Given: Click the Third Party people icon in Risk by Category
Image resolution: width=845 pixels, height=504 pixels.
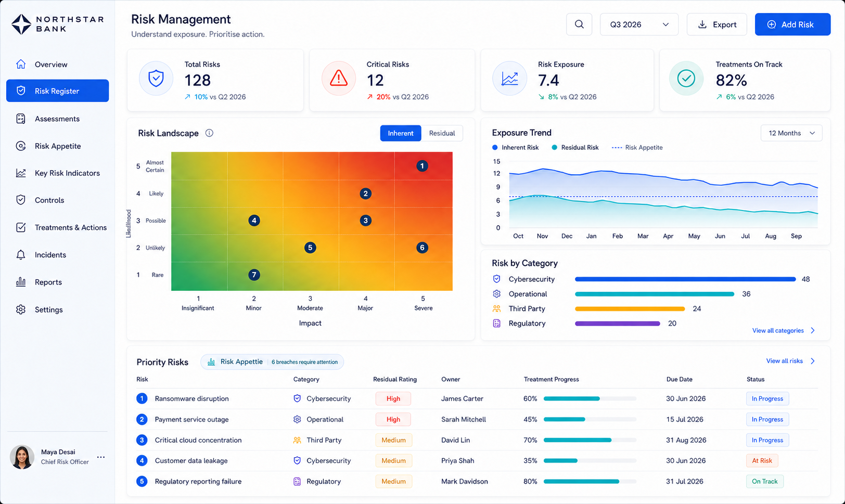Looking at the screenshot, I should coord(496,309).
